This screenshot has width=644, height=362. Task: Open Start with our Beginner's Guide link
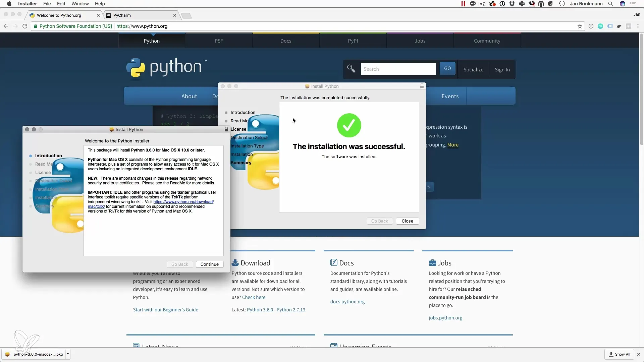(x=165, y=310)
